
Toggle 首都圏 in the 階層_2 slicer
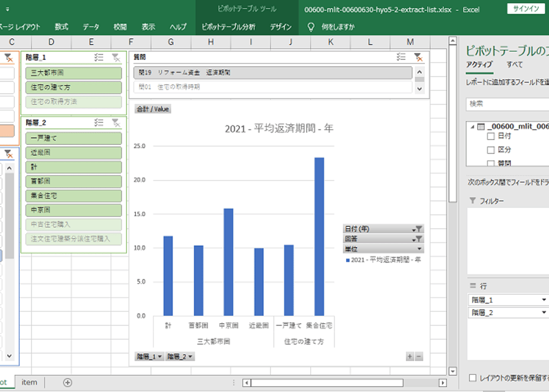coord(74,181)
